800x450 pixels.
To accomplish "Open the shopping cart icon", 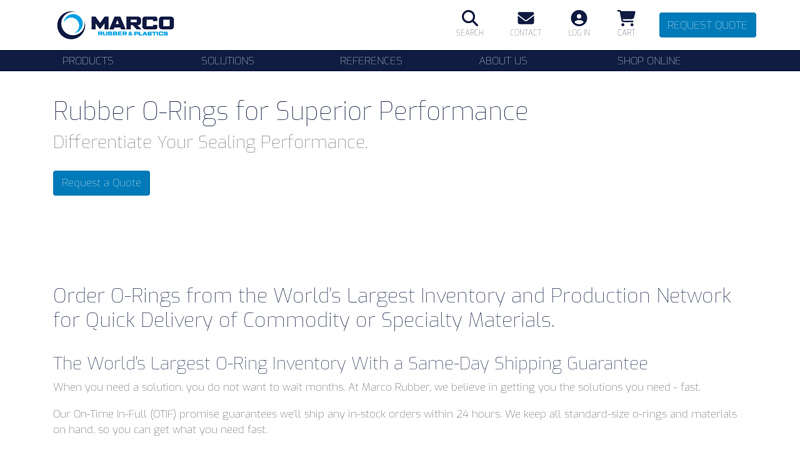I will [626, 18].
